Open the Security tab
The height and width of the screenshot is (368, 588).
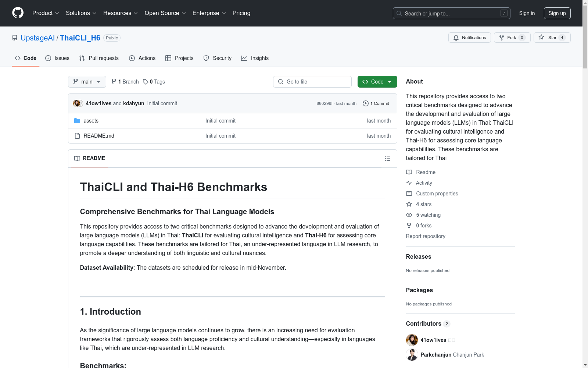tap(218, 58)
